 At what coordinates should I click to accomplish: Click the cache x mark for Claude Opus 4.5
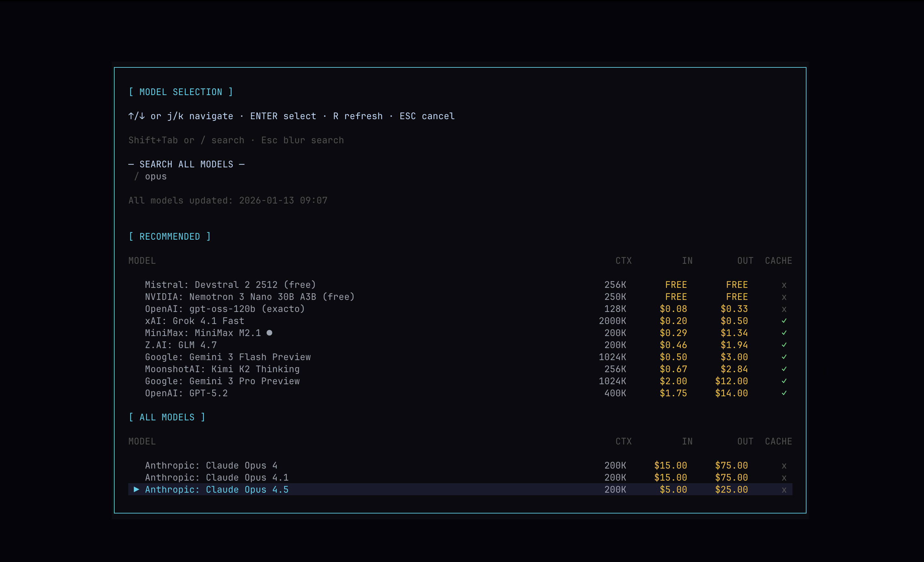(784, 490)
